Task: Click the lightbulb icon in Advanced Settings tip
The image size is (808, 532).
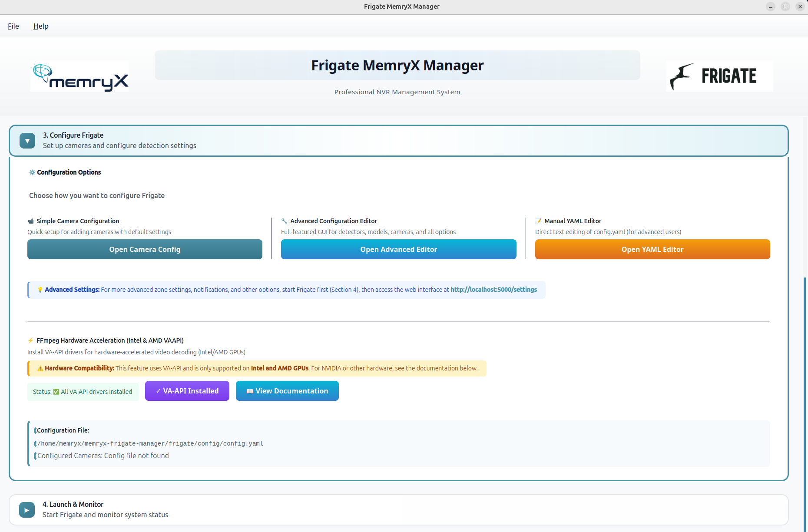Action: [x=40, y=290]
